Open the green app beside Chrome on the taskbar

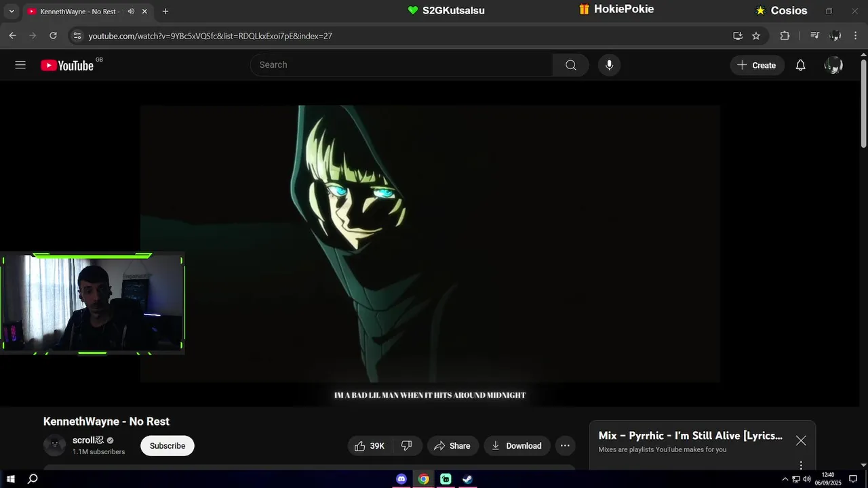(x=446, y=479)
